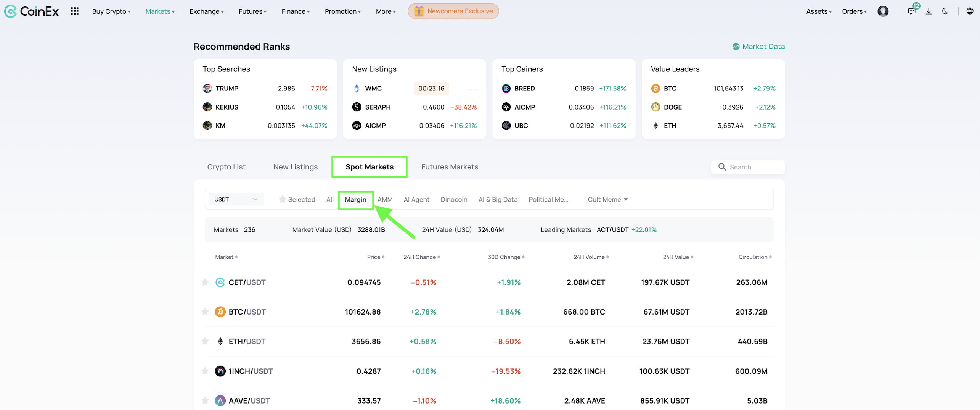Select the Dinocoin category
The height and width of the screenshot is (410, 980).
coord(454,199)
